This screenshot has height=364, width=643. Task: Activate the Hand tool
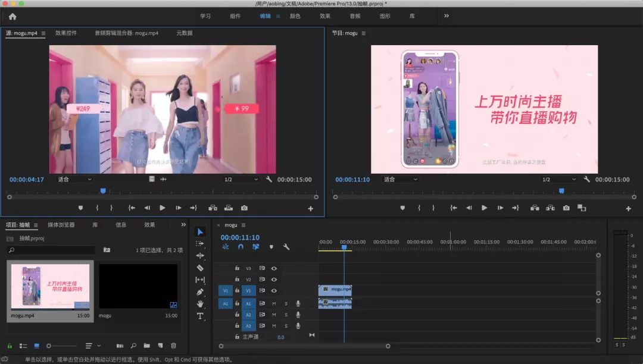200,304
